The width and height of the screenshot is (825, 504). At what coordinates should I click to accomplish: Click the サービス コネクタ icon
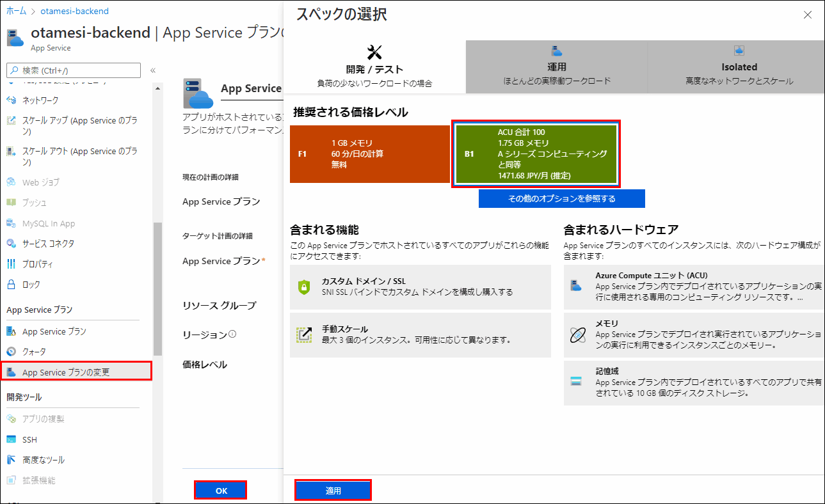11,244
